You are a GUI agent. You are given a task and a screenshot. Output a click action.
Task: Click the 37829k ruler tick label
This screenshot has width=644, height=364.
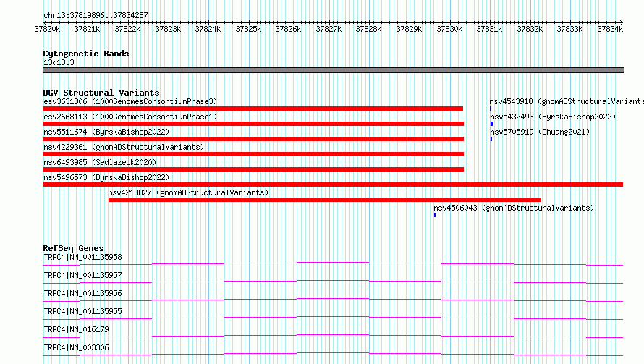pyautogui.click(x=409, y=29)
